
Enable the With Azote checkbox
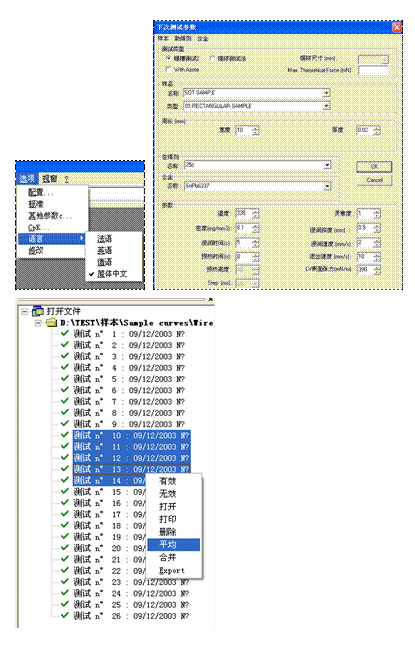pyautogui.click(x=168, y=69)
